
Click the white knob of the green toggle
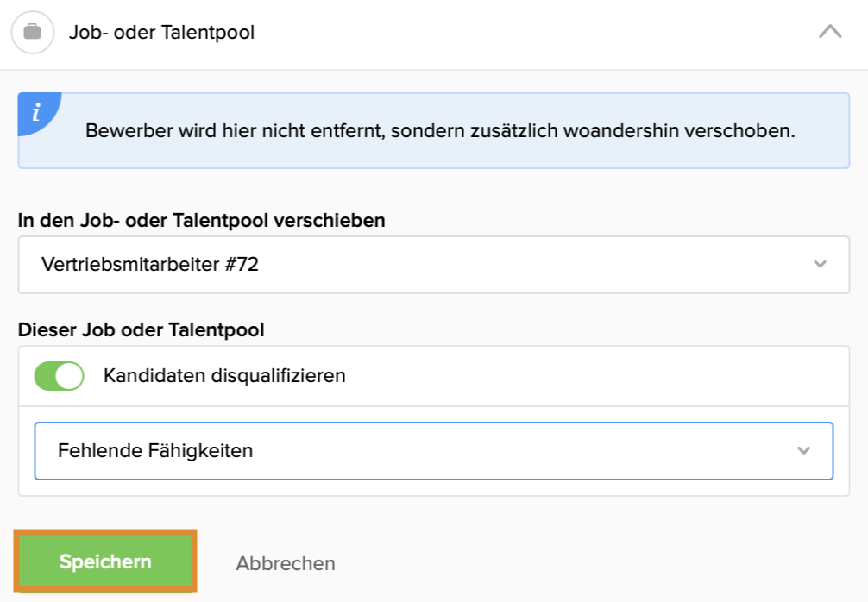tap(69, 376)
